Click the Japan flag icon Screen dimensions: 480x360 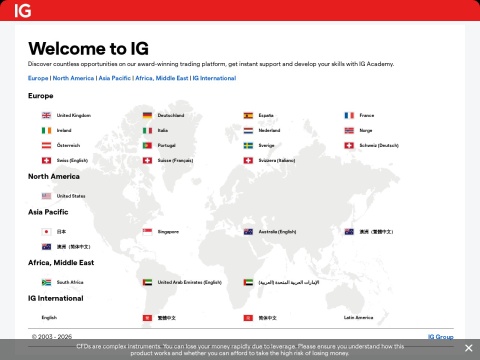46,232
